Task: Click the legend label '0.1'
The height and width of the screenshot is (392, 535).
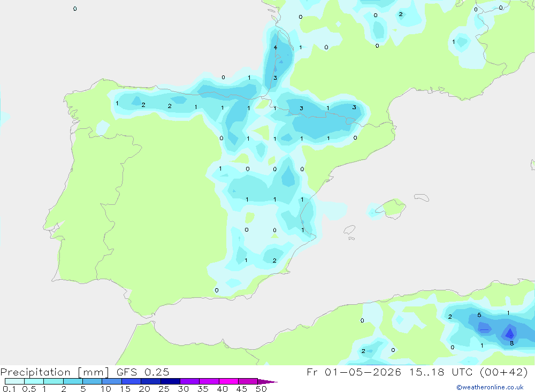Action: [9, 389]
